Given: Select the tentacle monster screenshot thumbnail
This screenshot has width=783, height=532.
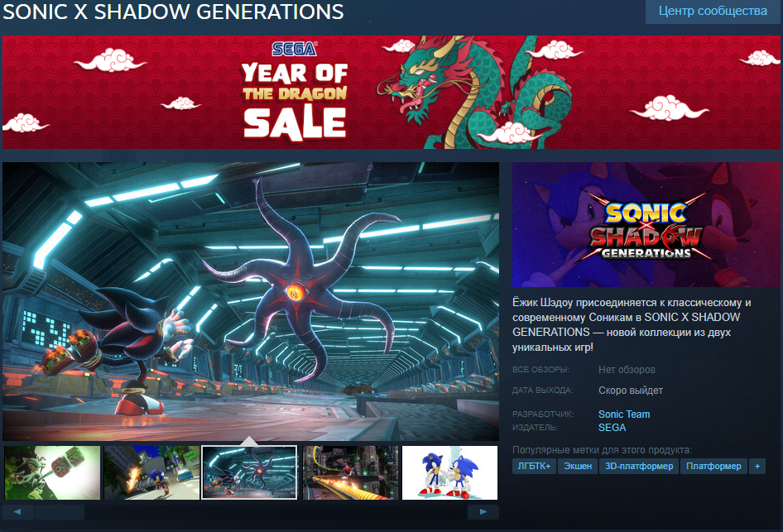Looking at the screenshot, I should coord(250,472).
